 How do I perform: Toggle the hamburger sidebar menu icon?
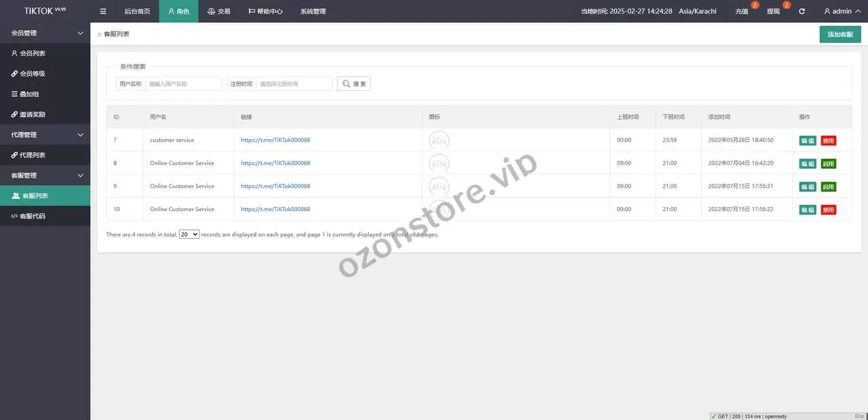click(x=103, y=12)
